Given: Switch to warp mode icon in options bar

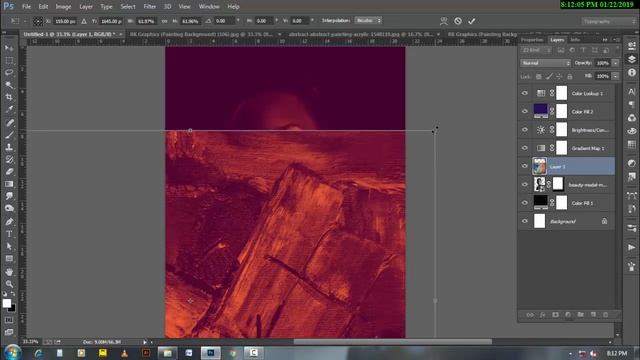Looking at the screenshot, I should point(444,21).
